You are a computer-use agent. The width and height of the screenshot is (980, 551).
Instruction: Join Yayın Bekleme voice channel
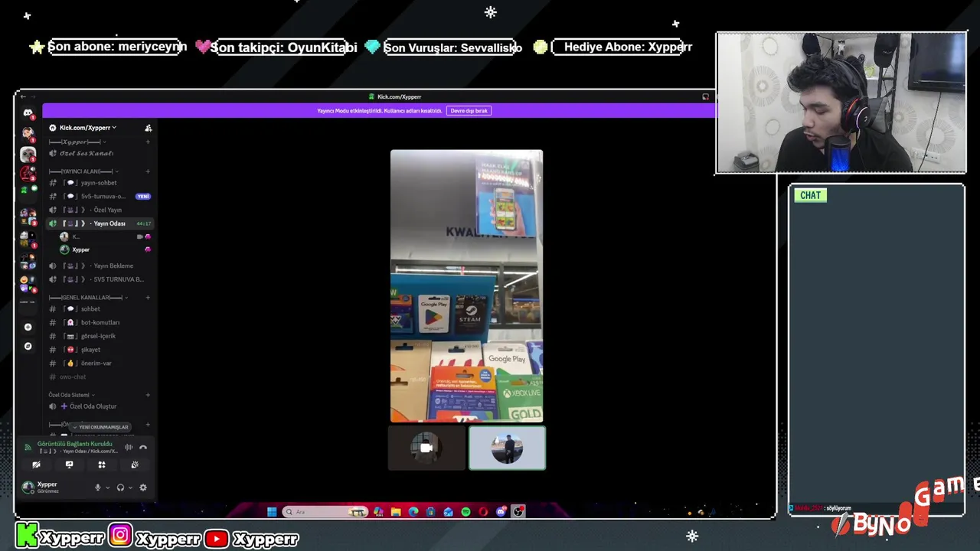[x=100, y=266]
